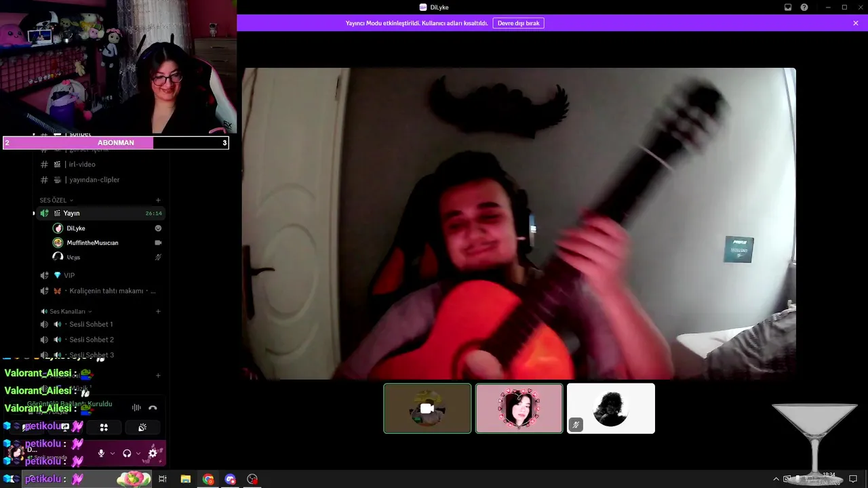Open the Activities button in voice panel
The image size is (868, 488).
(x=104, y=427)
